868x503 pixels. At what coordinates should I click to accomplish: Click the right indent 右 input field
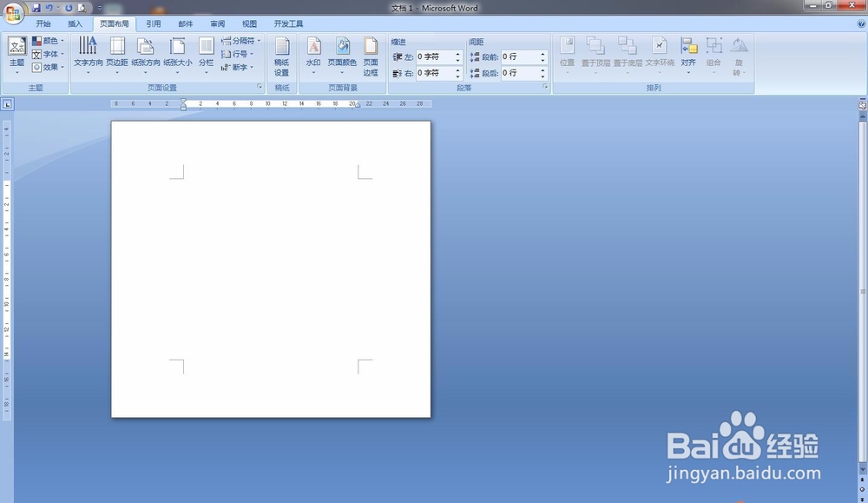tap(435, 73)
